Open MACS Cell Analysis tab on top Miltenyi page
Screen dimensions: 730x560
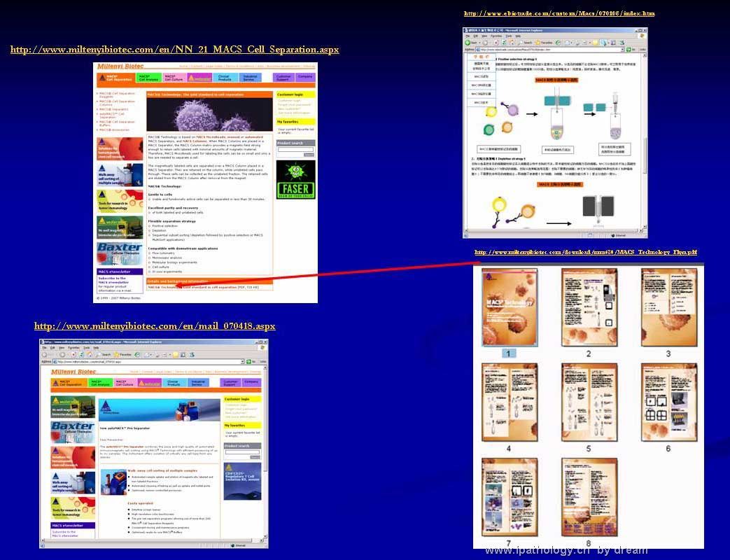coord(149,78)
